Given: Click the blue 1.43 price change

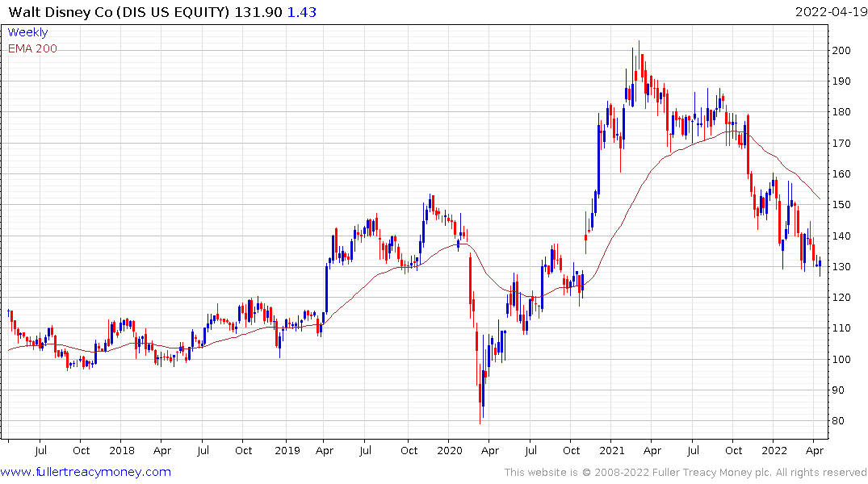Looking at the screenshot, I should click(x=302, y=12).
